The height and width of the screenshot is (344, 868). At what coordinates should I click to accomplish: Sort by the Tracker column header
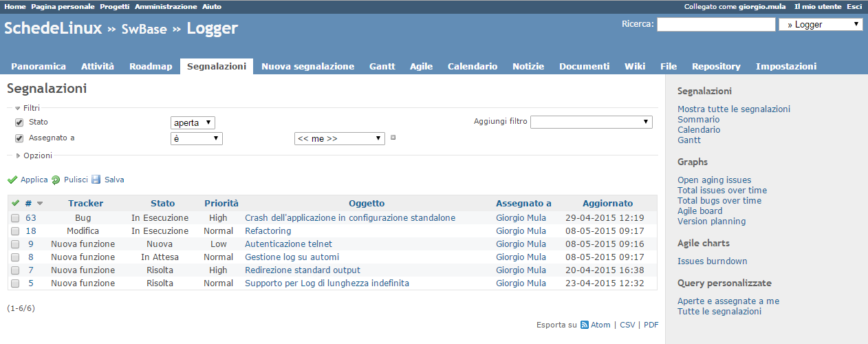[x=86, y=204]
